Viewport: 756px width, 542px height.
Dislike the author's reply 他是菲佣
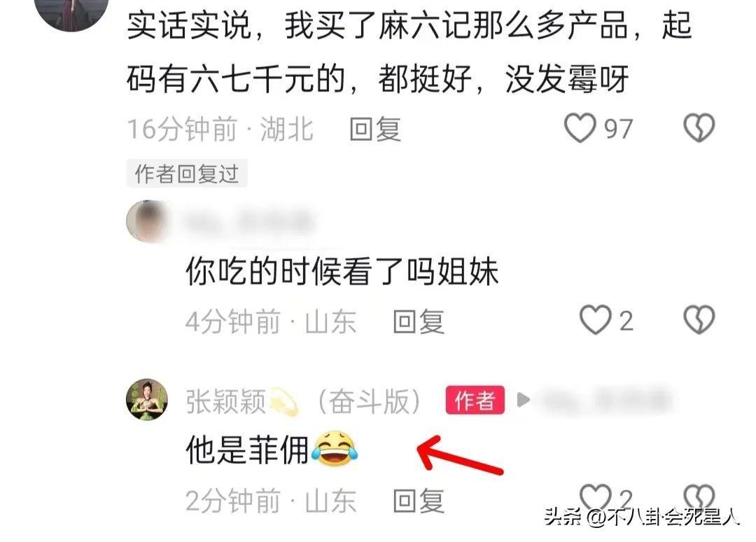[x=699, y=499]
